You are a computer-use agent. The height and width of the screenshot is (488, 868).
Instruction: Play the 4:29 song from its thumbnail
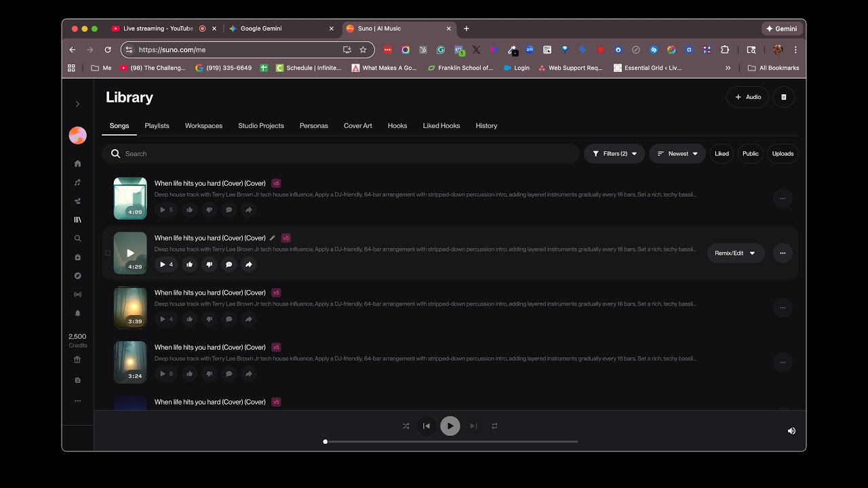point(130,253)
